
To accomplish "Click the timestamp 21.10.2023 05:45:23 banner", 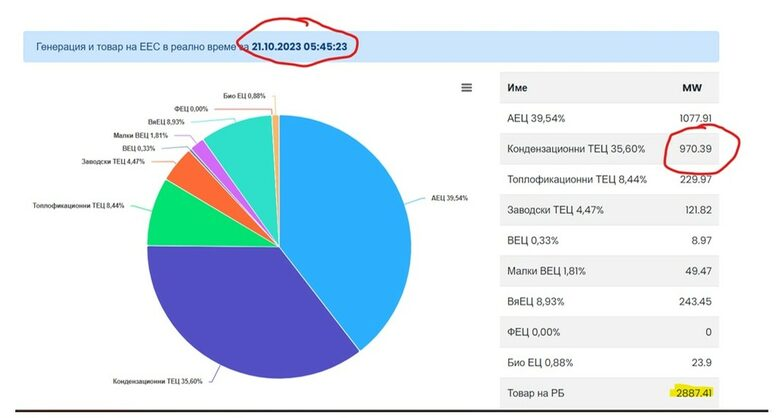I will (300, 47).
